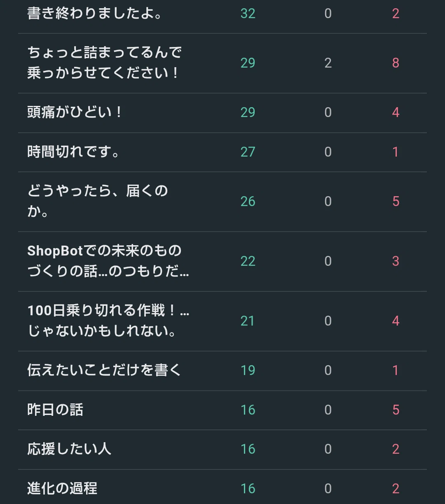Open the article 100日乗り切れる作戦！
Viewport: 445px width, 504px height.
[108, 321]
